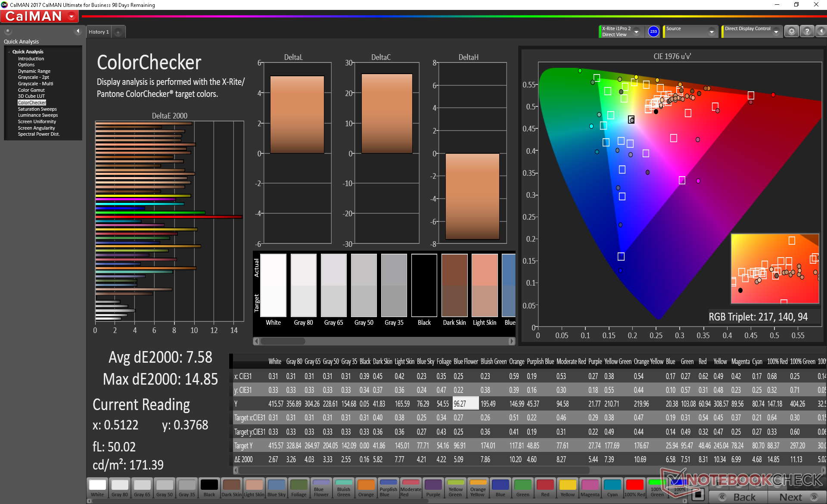Screen dimensions: 827x504
Task: Collapse the Quick Analysis sidebar arrow
Action: tap(78, 31)
